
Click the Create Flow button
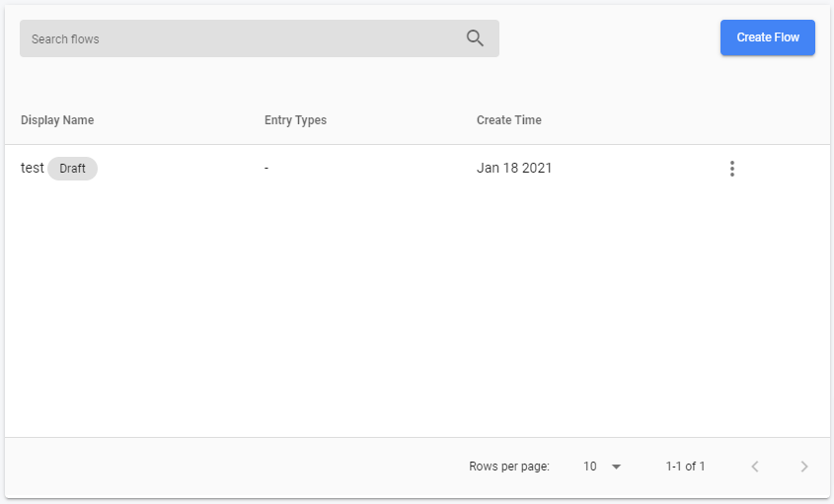[x=768, y=37]
